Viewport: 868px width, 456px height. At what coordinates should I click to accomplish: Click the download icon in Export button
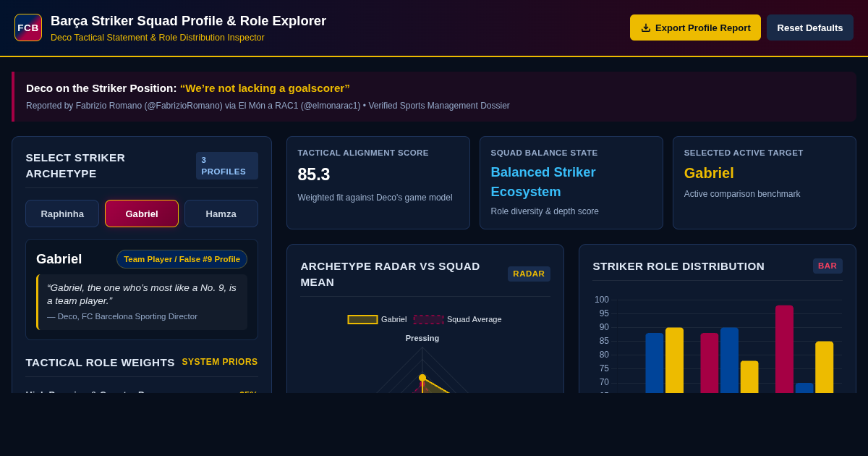pos(646,28)
